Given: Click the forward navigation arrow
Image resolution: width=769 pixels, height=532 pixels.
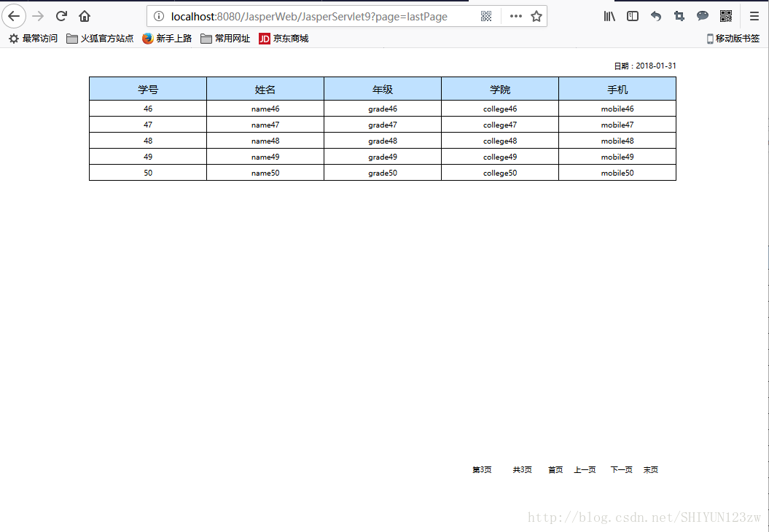Looking at the screenshot, I should click(x=38, y=16).
